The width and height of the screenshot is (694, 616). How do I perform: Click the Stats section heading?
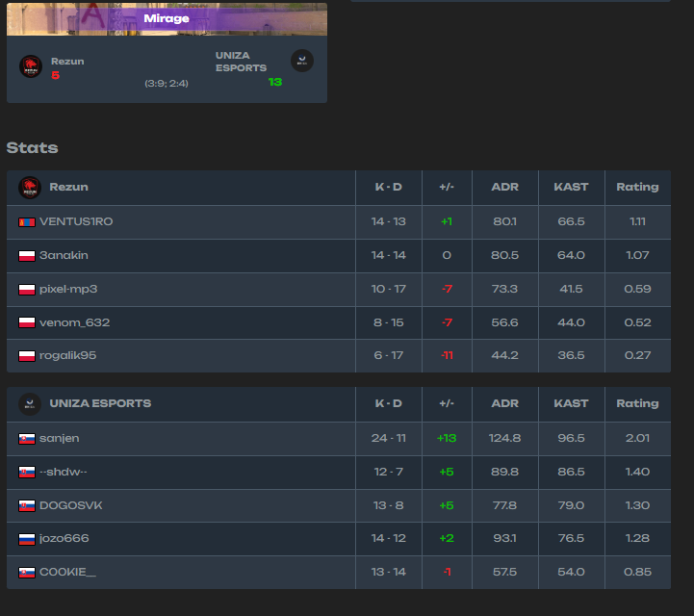33,148
